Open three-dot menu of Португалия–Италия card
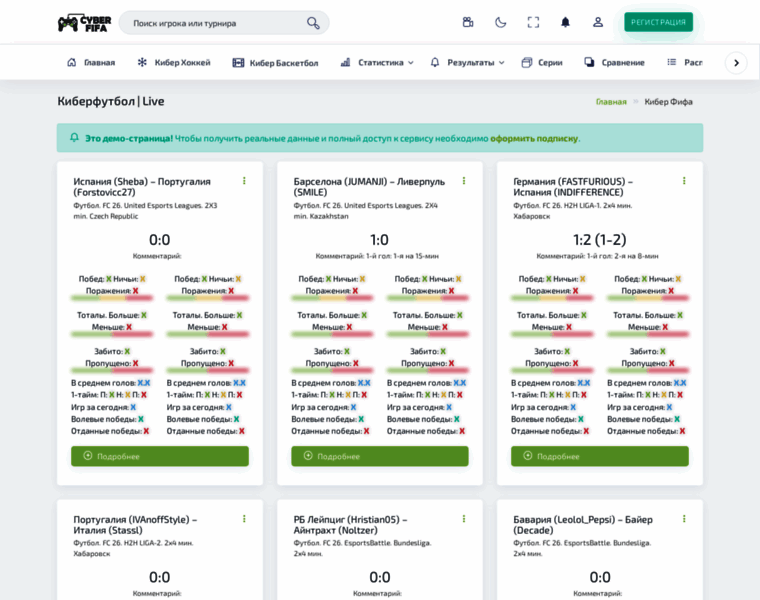Image resolution: width=760 pixels, height=600 pixels. [x=244, y=519]
